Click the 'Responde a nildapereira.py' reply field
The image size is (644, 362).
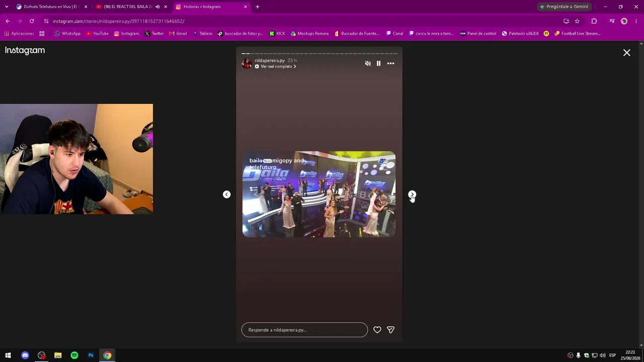(x=304, y=330)
